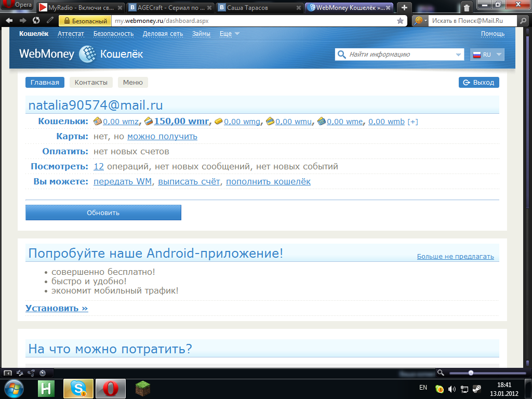This screenshot has width=532, height=399.
Task: Click the WME wallet icon
Action: click(x=321, y=121)
